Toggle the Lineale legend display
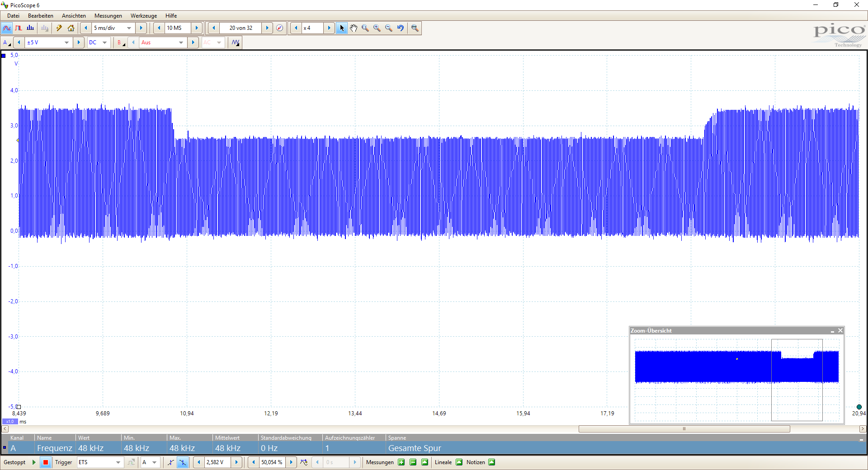Screen dimensions: 868x470 (459, 462)
